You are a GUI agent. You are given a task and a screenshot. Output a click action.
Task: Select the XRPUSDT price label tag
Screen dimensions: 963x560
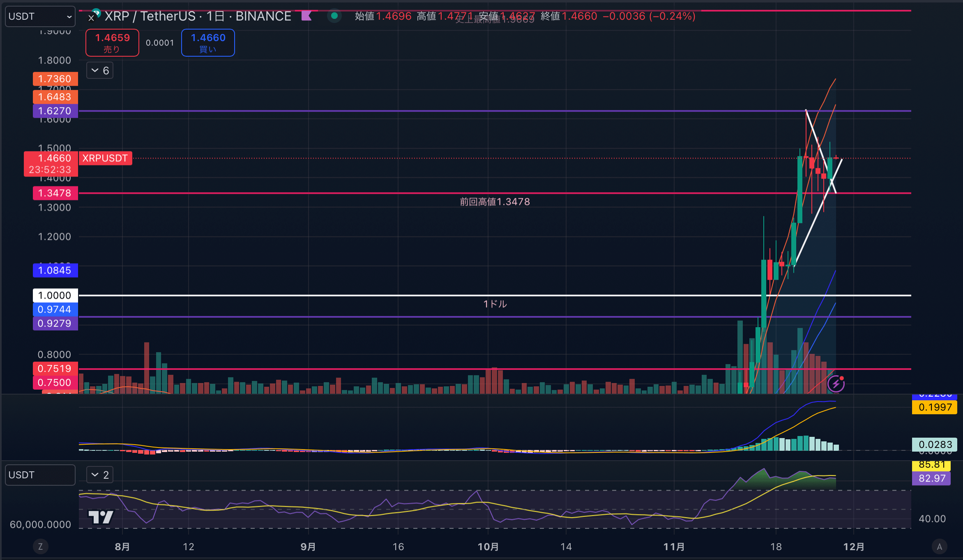[x=105, y=158]
